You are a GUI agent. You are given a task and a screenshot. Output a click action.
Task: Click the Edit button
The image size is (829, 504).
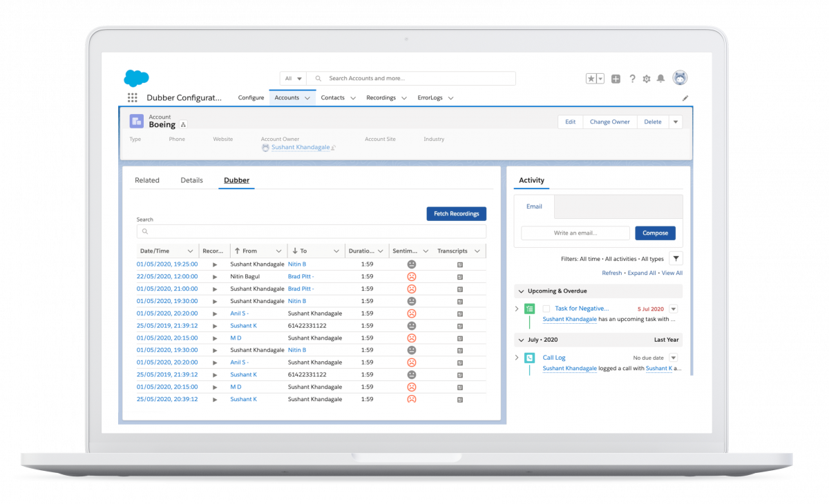[571, 122]
